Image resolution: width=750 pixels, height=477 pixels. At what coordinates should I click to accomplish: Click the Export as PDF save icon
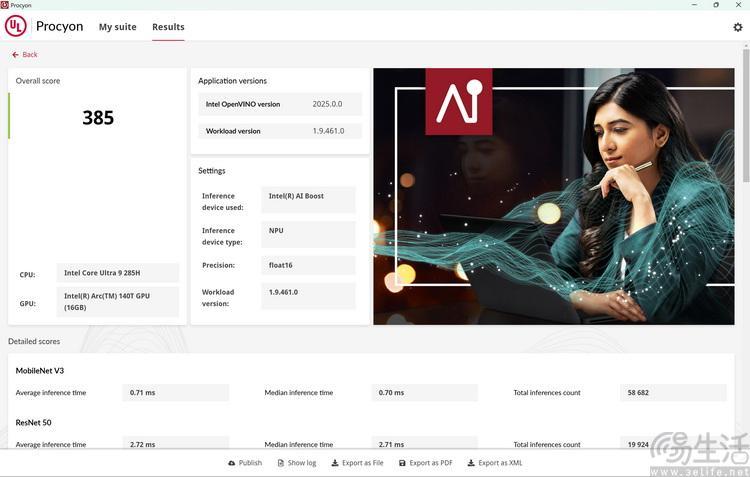402,463
